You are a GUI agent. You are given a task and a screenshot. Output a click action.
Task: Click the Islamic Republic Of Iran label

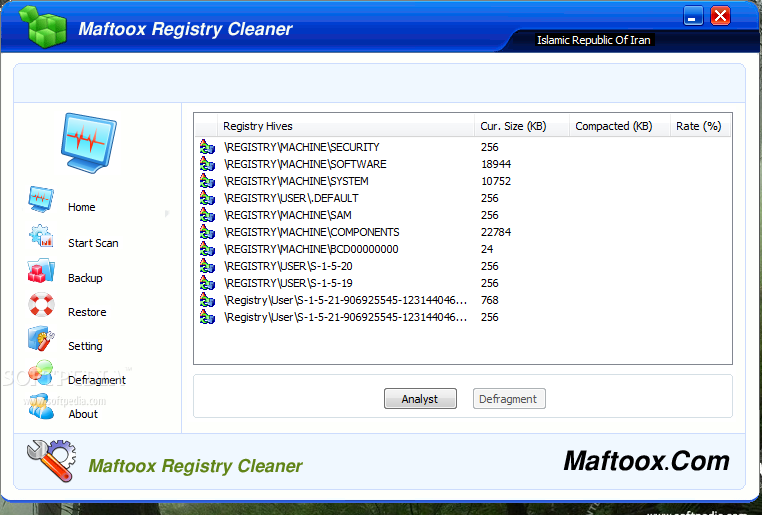[x=593, y=40]
